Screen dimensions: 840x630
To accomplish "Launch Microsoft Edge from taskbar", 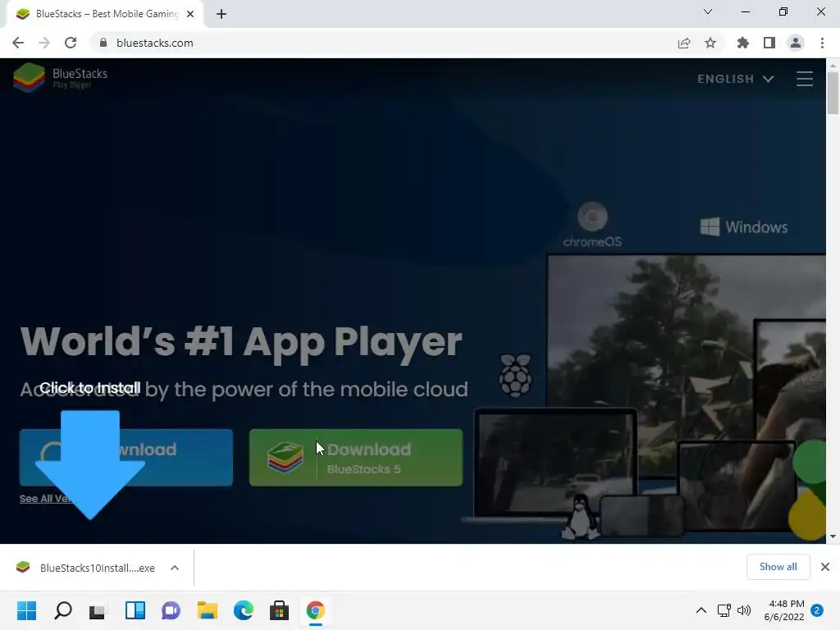I will [243, 610].
